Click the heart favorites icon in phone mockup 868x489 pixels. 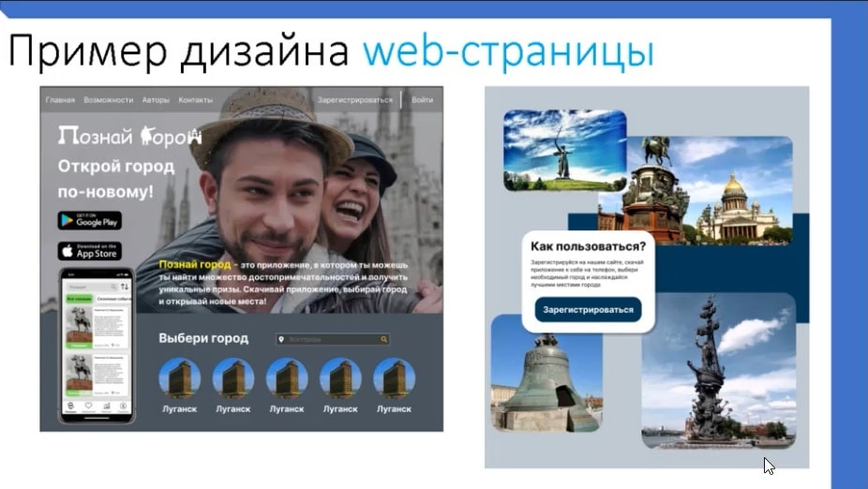(x=88, y=407)
